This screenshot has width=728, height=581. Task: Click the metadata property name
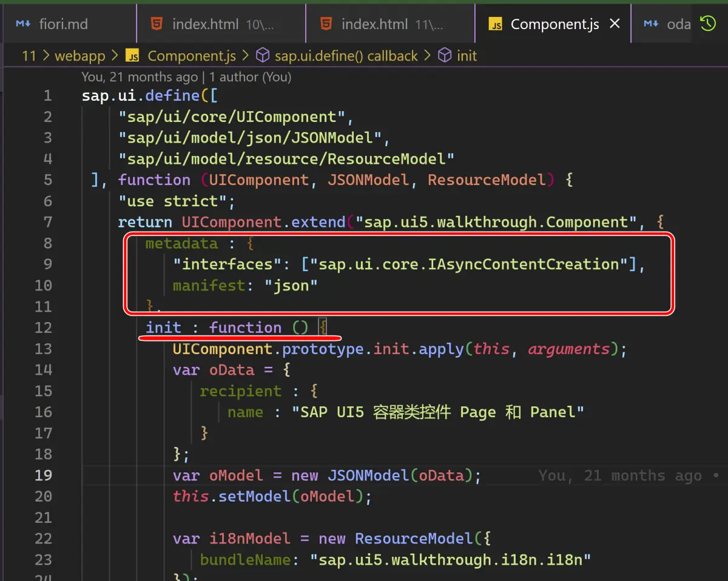coord(181,243)
